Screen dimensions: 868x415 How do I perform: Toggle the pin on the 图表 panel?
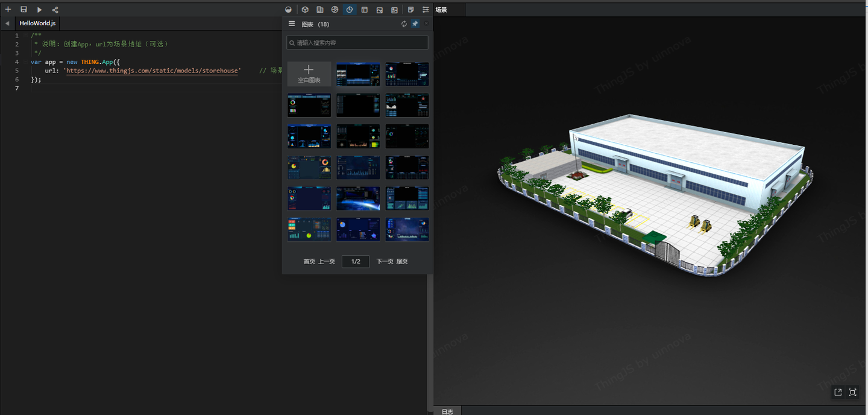tap(415, 24)
